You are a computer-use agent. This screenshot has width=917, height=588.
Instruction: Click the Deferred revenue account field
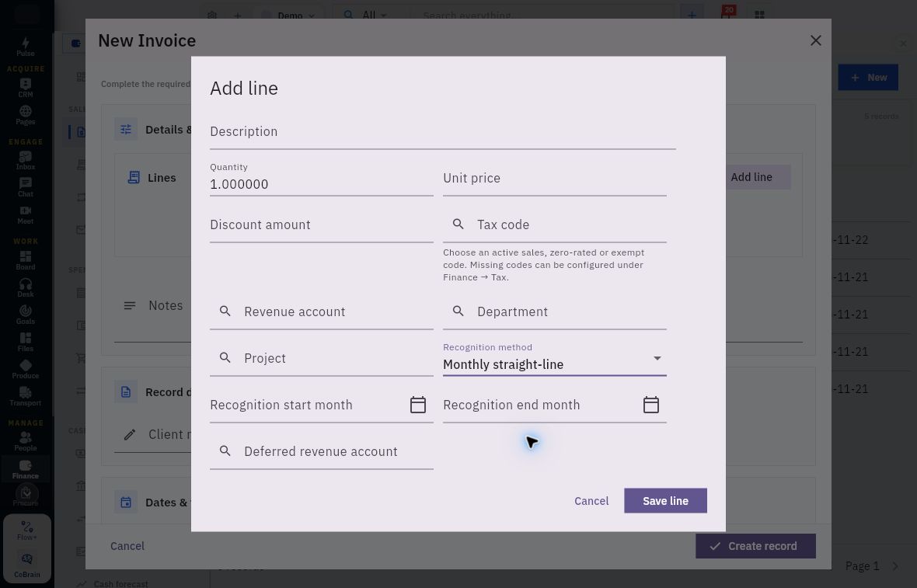[322, 452]
